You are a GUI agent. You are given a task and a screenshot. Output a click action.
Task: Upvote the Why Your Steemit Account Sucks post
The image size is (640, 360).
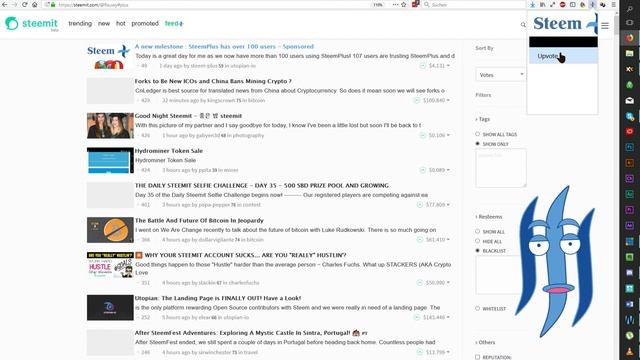coord(420,282)
